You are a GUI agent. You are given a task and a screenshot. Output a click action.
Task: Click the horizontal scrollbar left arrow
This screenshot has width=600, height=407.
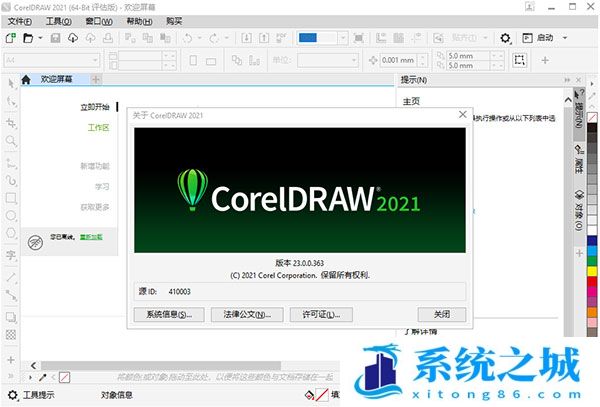coord(33,365)
